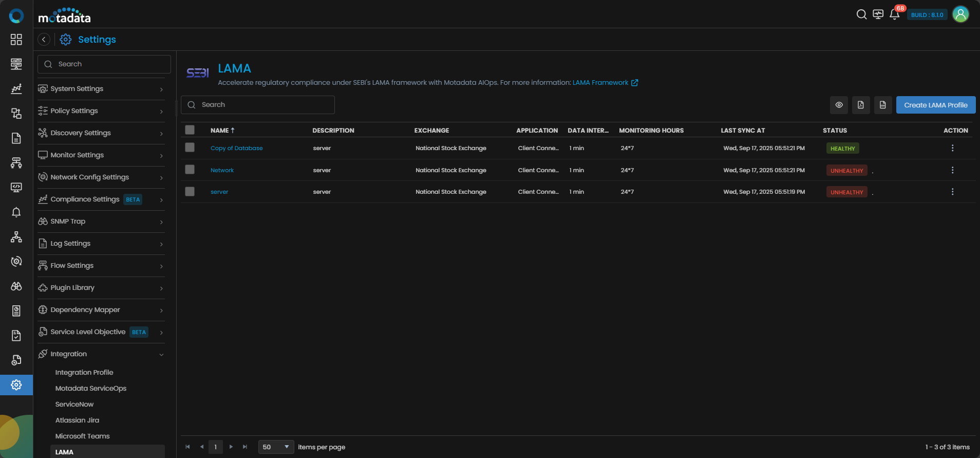Click Create LAMA Profile button
This screenshot has width=980, height=458.
coord(935,105)
